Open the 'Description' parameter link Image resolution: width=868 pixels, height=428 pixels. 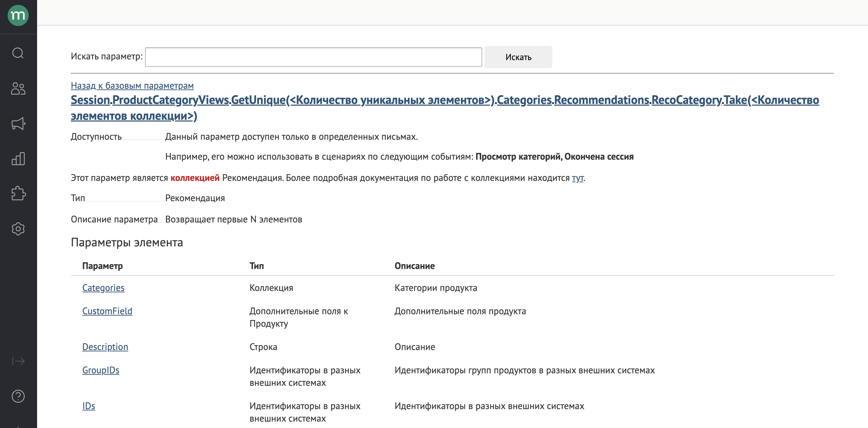[x=105, y=347]
